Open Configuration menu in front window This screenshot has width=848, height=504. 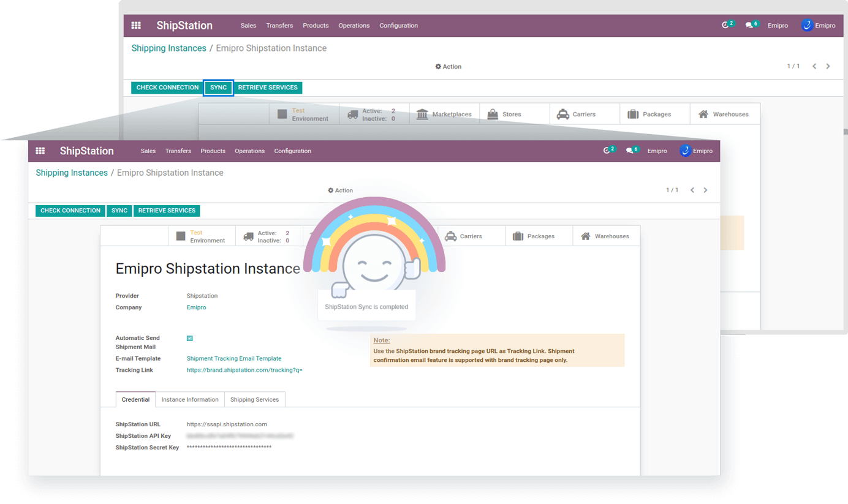pyautogui.click(x=293, y=151)
